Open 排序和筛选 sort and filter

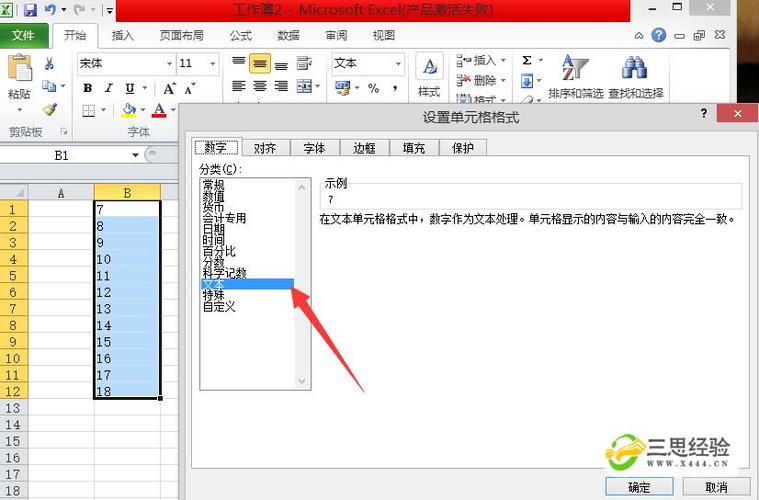[x=576, y=76]
